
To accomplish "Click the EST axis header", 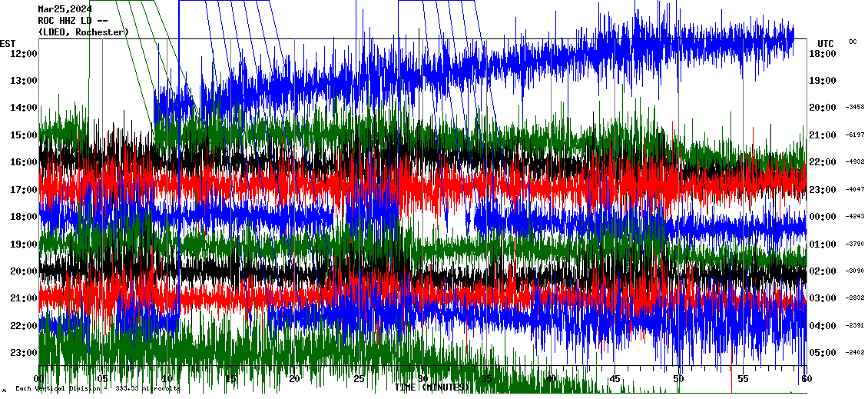I will [8, 43].
